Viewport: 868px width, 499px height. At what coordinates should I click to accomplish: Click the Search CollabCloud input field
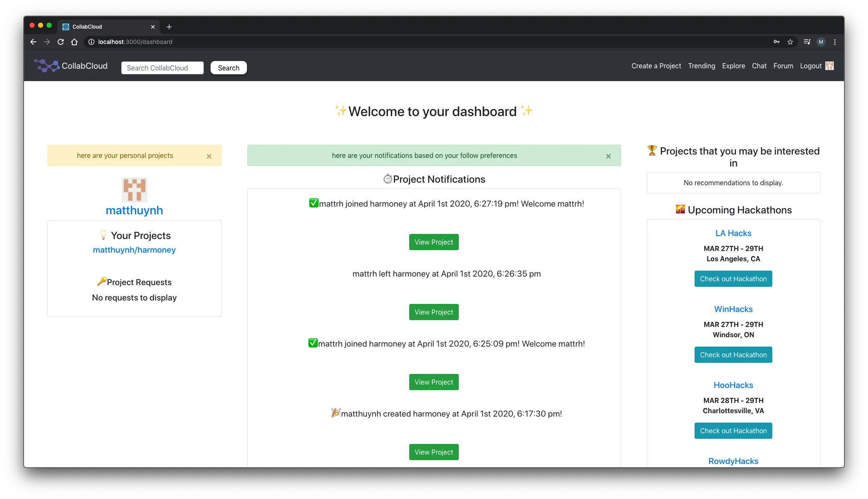162,67
